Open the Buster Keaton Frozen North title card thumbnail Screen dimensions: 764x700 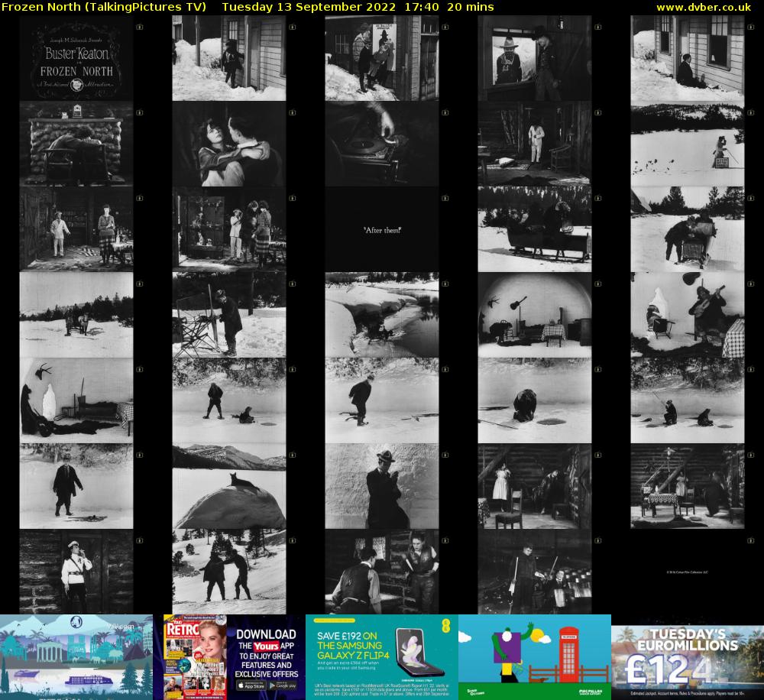coord(76,58)
